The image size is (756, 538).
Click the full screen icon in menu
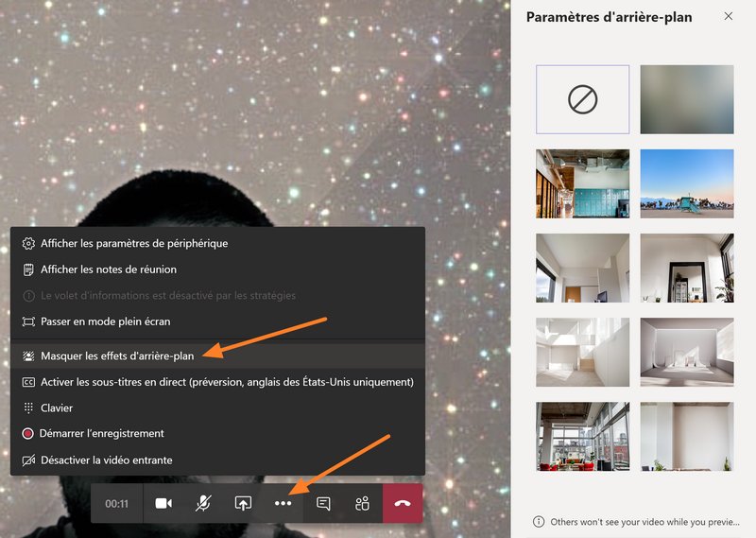[x=28, y=321]
